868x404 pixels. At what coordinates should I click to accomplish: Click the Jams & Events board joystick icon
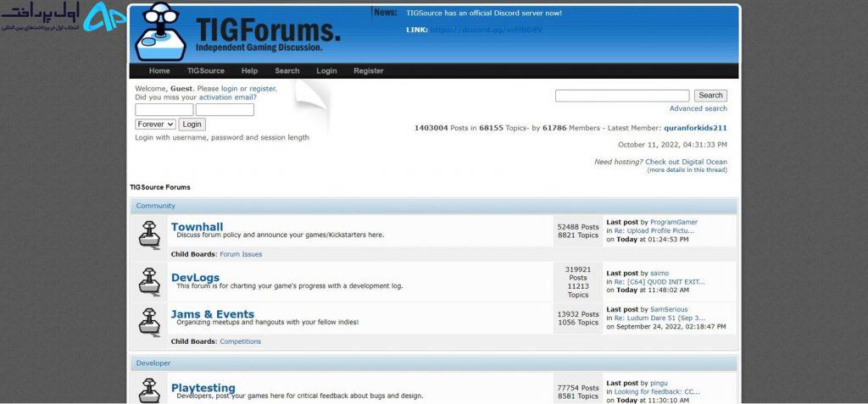coord(149,322)
